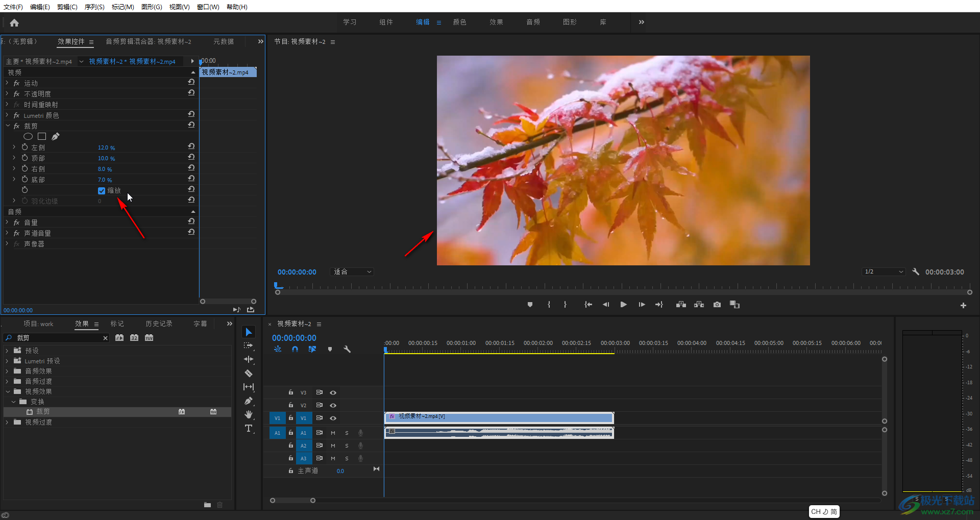Toggle lock on track V1
Viewport: 980px width, 520px height.
pyautogui.click(x=290, y=418)
